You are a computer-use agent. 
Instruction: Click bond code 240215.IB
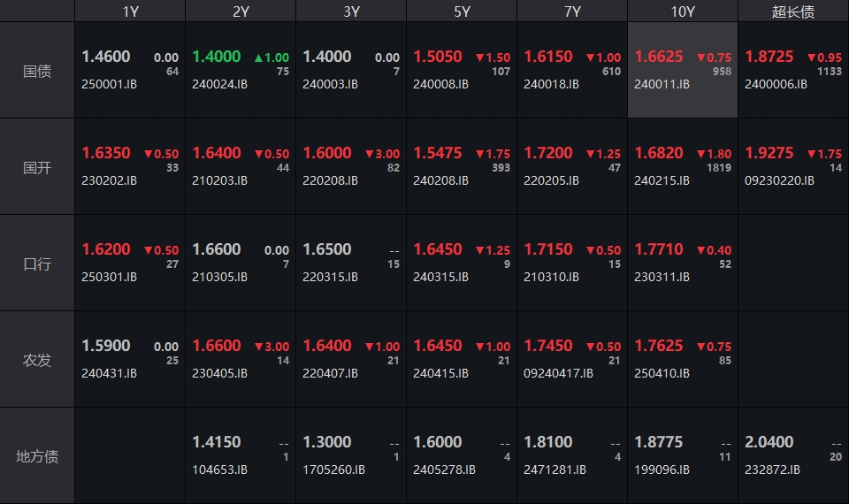point(662,180)
